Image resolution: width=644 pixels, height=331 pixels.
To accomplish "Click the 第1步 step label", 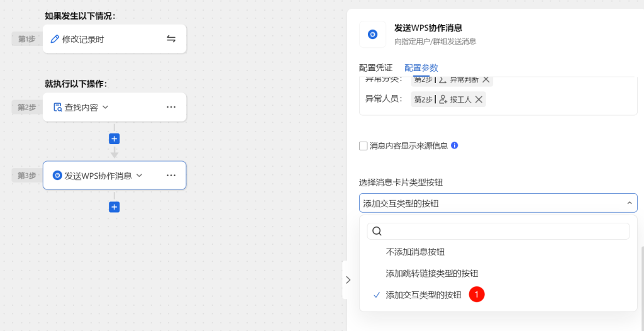I will click(27, 39).
